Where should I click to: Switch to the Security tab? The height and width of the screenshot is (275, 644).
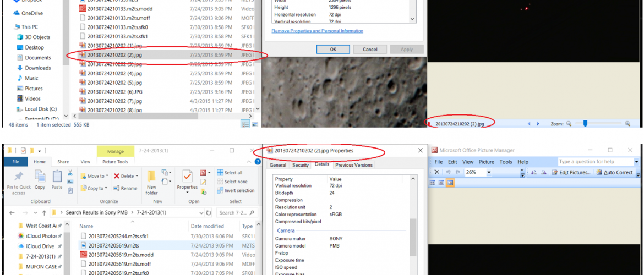coord(301,165)
